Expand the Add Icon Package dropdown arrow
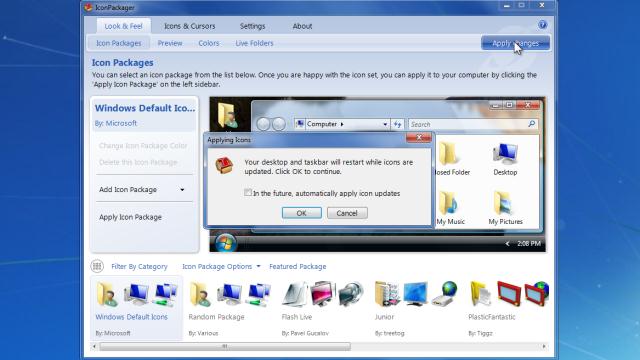The height and width of the screenshot is (360, 640). click(182, 190)
